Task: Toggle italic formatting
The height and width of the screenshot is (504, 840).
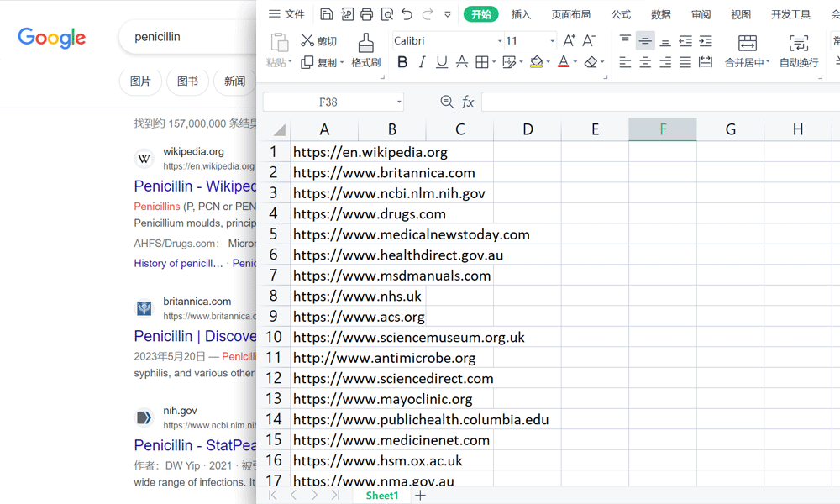Action: 423,62
